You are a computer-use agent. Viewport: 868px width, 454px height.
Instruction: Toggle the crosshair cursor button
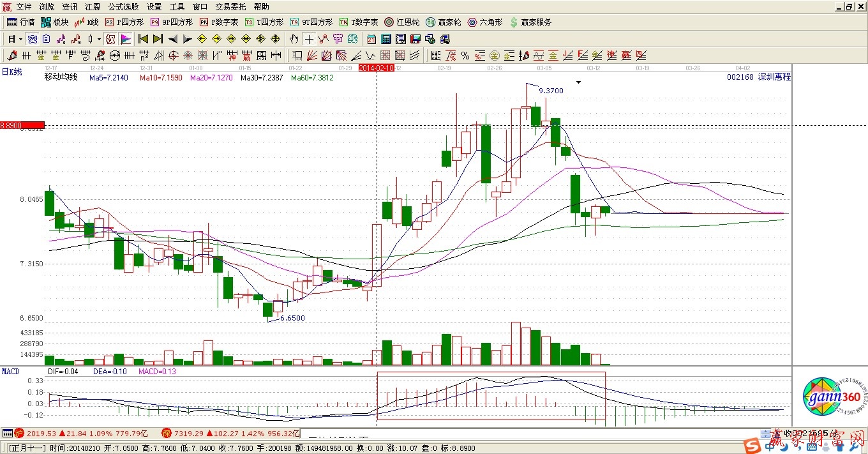(309, 39)
